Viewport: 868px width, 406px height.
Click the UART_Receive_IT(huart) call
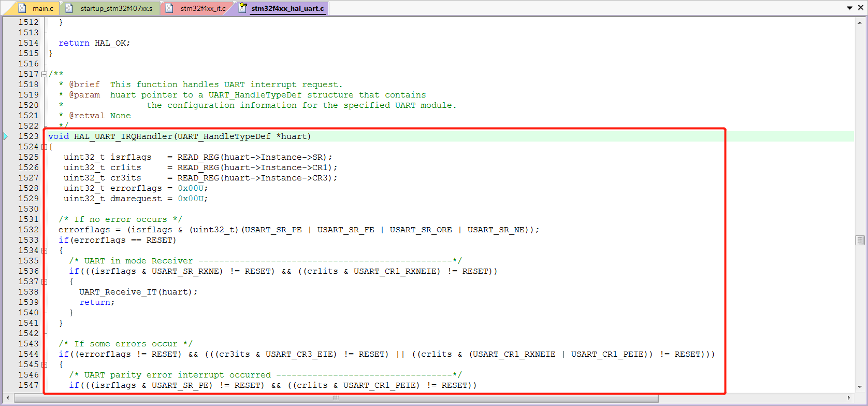(138, 292)
